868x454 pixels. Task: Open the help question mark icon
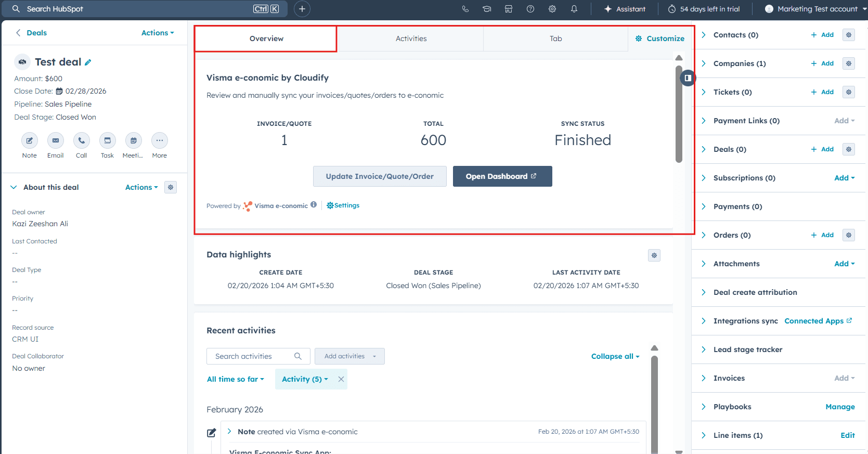click(x=530, y=9)
